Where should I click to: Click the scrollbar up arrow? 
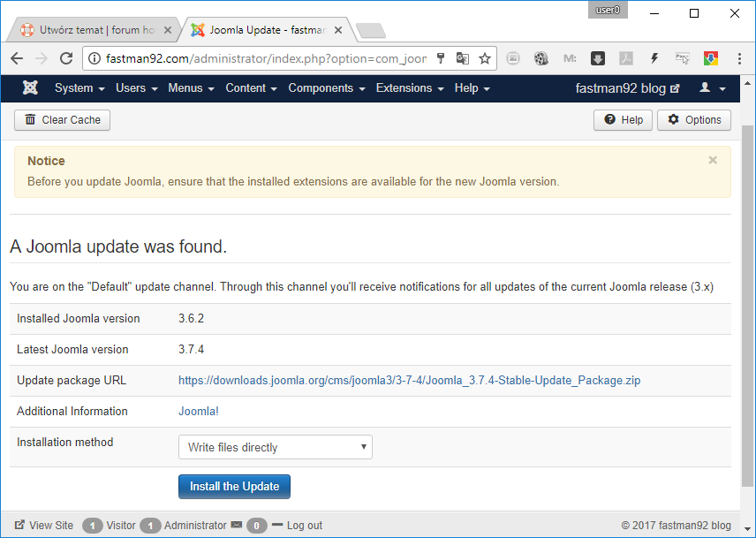click(748, 82)
